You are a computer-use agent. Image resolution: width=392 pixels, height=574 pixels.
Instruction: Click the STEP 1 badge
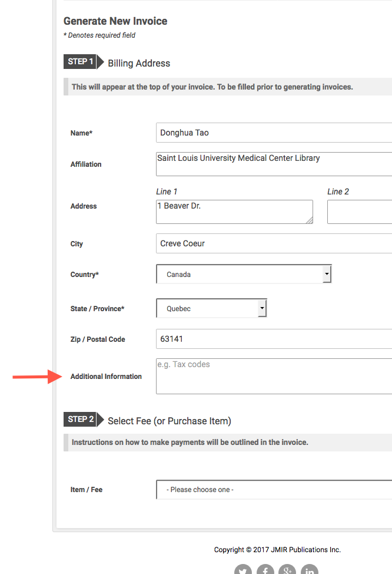(x=80, y=62)
